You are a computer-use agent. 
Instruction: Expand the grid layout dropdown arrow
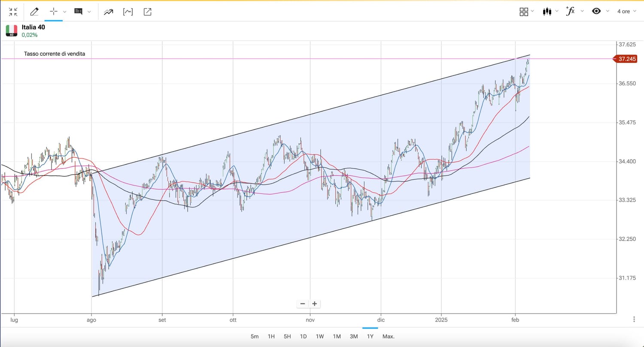[532, 11]
